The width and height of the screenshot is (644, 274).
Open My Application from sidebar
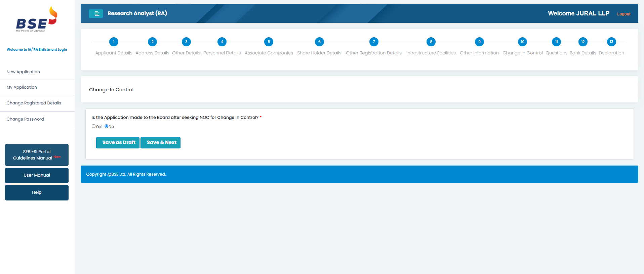pyautogui.click(x=22, y=87)
